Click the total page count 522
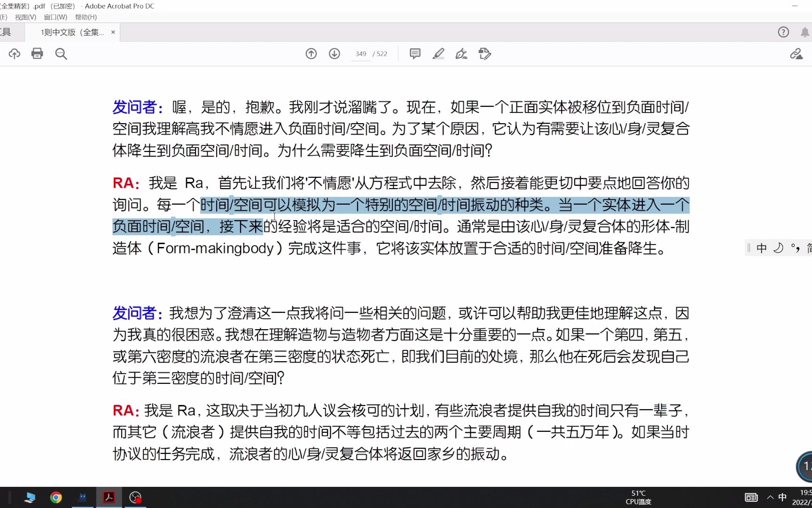Viewport: 812px width, 508px height. tap(382, 54)
